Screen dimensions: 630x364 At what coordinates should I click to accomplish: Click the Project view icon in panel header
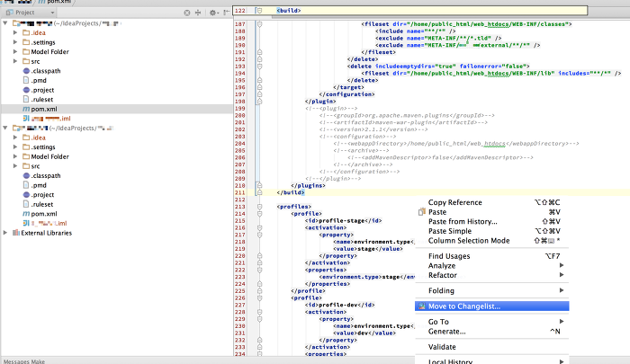[x=10, y=13]
